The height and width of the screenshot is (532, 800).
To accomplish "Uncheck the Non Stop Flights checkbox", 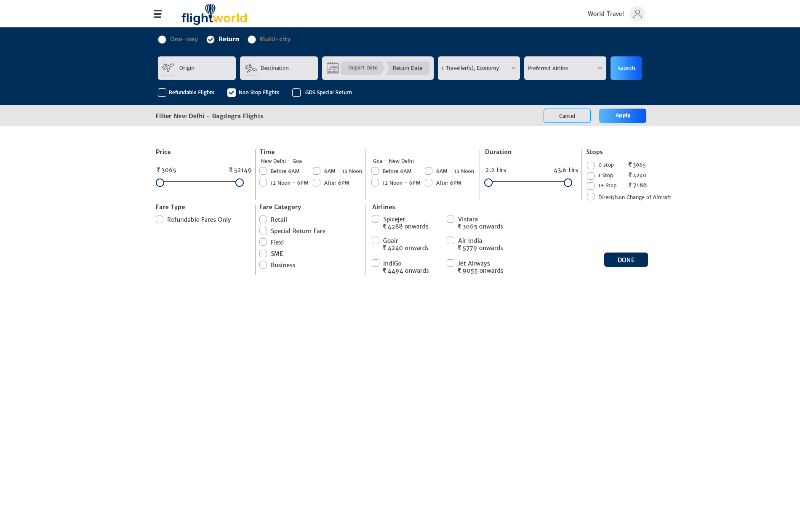I will coord(232,93).
